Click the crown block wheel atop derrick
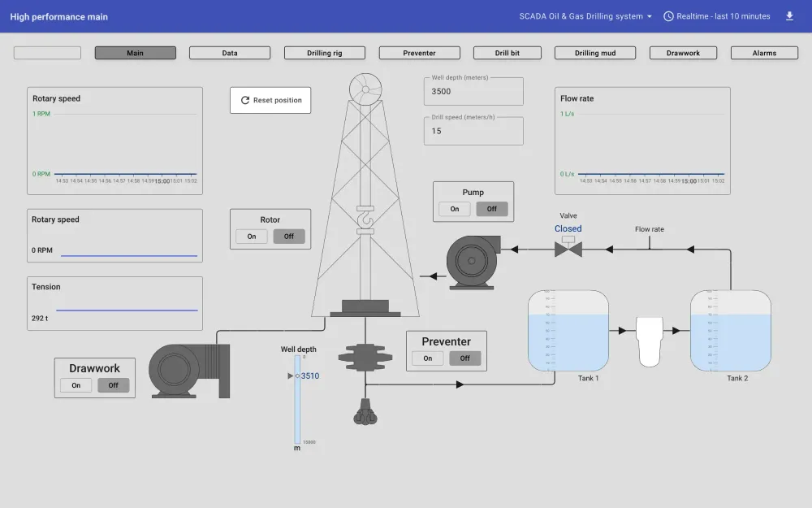Screen dimensions: 812x508 click(365, 89)
